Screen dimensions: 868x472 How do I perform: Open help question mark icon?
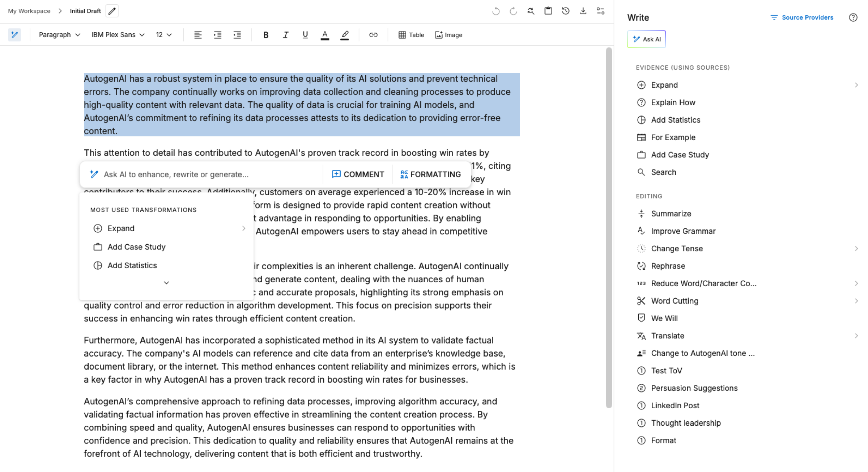tap(853, 17)
